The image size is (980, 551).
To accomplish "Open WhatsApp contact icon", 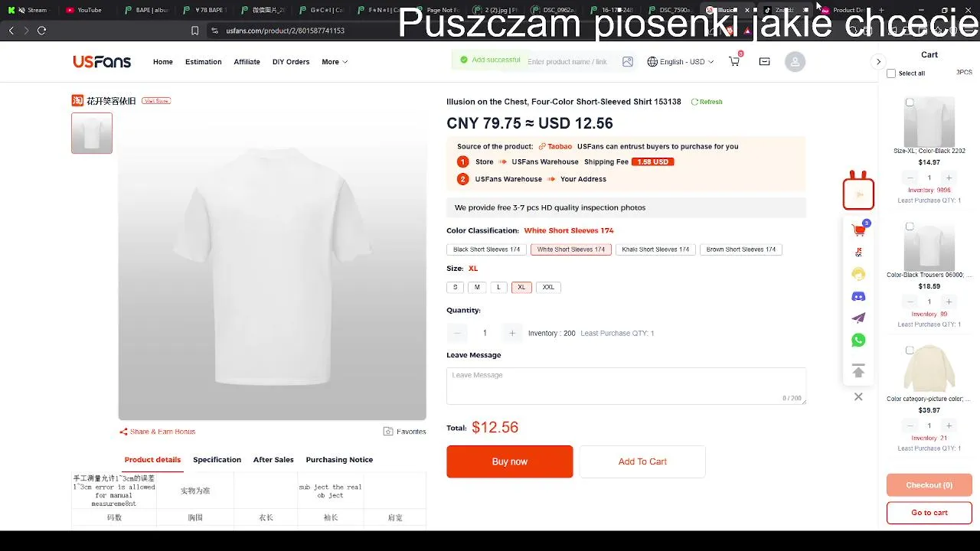I will 858,340.
